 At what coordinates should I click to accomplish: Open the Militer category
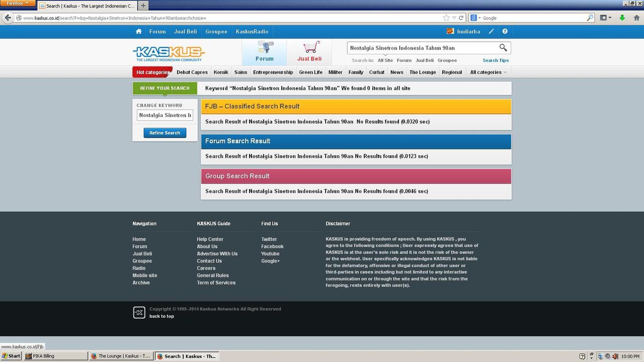click(x=335, y=72)
